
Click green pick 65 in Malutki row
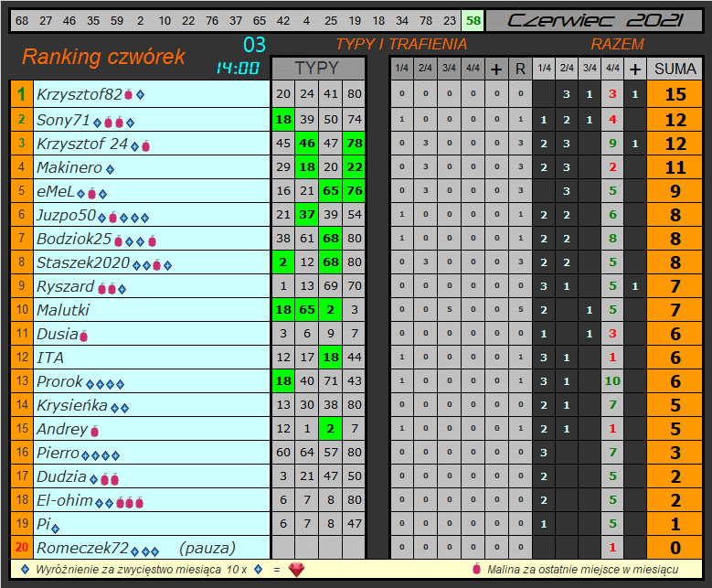point(307,309)
